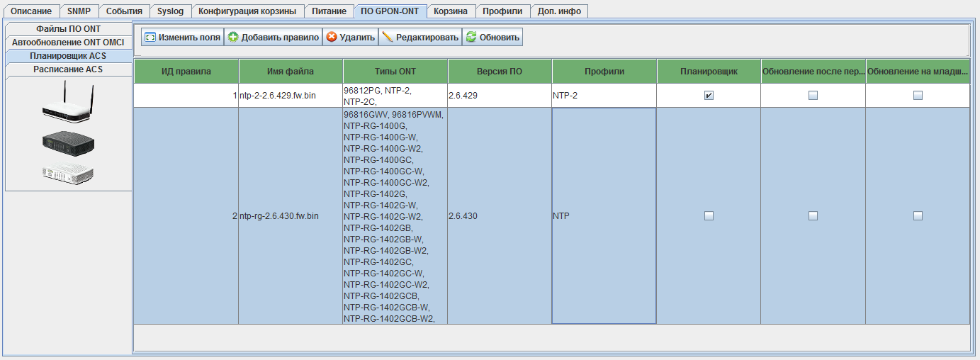Click the black ONT device image
Image resolution: width=980 pixels, height=360 pixels.
click(x=68, y=142)
